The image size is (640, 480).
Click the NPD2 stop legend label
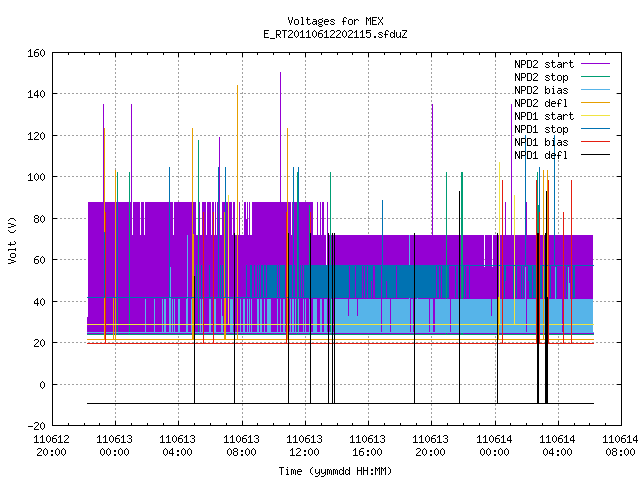pos(541,77)
